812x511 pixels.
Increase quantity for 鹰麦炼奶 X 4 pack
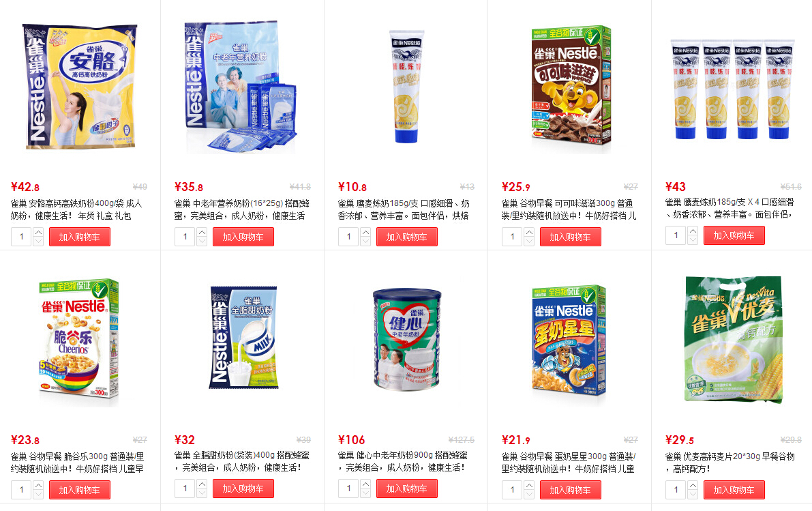(693, 231)
